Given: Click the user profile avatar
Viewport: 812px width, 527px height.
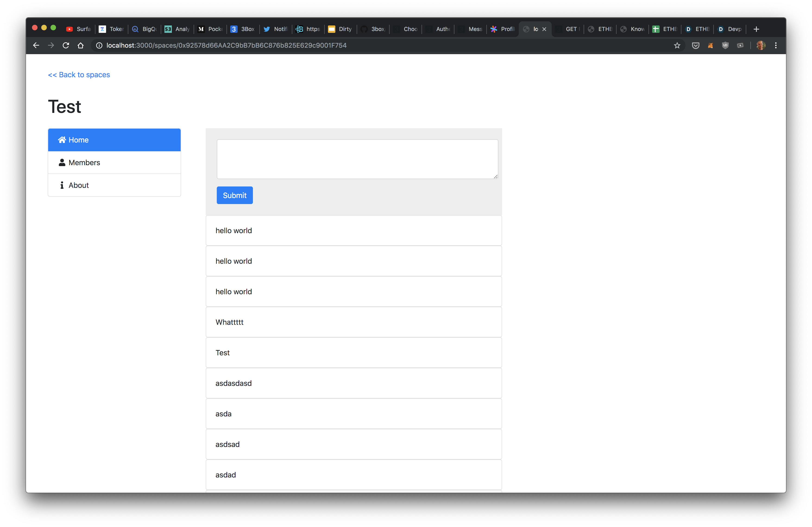Looking at the screenshot, I should (x=761, y=45).
